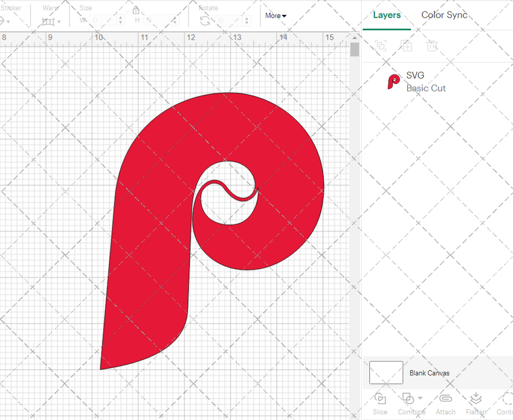Click the Blank Canvas label
This screenshot has width=513, height=420.
pos(430,373)
